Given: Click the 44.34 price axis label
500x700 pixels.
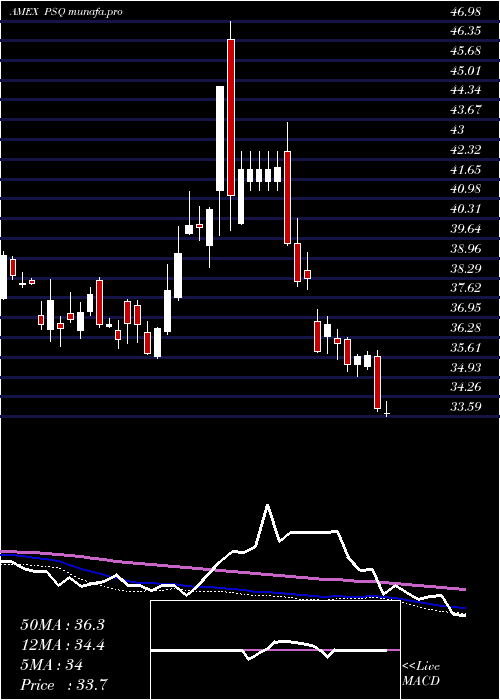Looking at the screenshot, I should [466, 90].
